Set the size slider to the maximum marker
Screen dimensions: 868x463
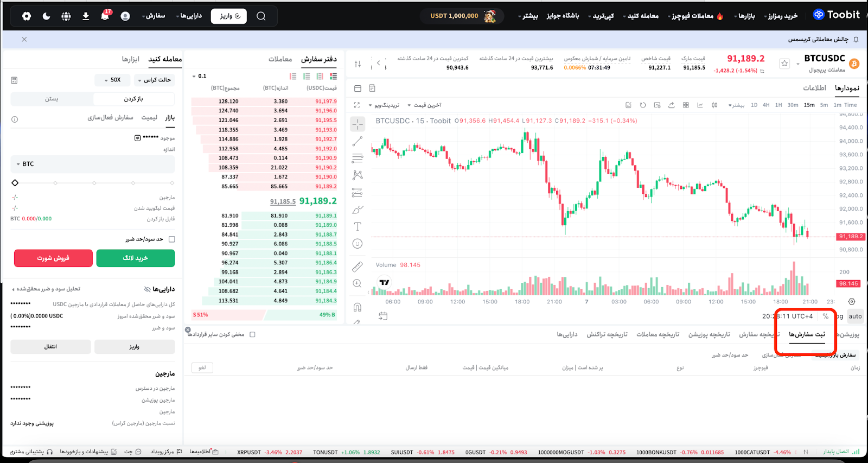(x=173, y=183)
